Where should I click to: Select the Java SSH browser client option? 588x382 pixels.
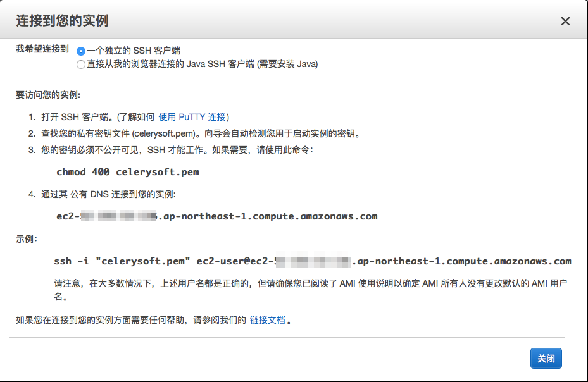80,65
